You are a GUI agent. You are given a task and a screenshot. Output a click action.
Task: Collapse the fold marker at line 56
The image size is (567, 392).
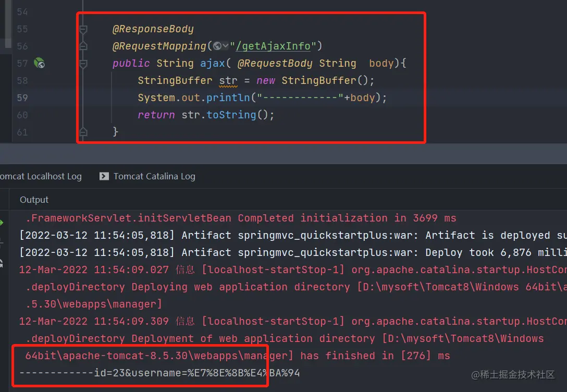point(83,46)
